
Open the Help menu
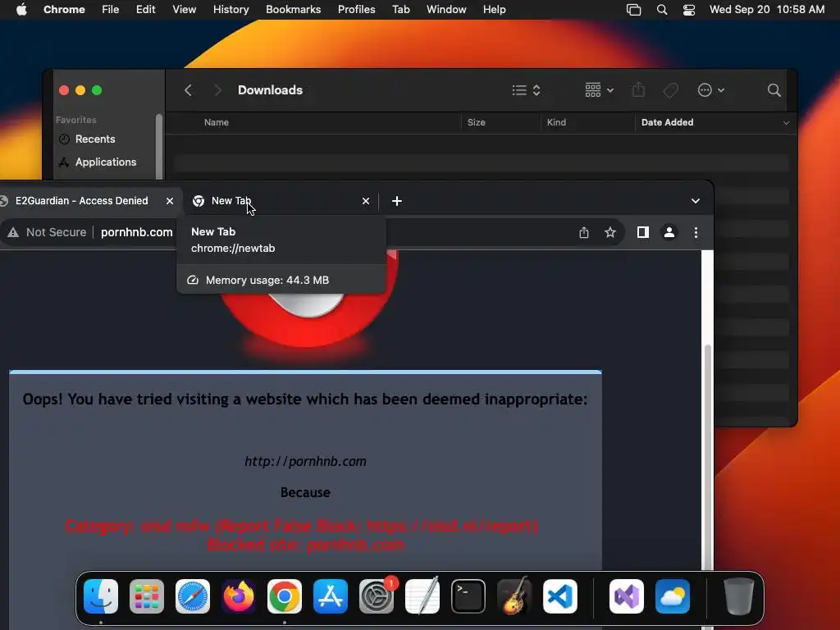coord(495,10)
